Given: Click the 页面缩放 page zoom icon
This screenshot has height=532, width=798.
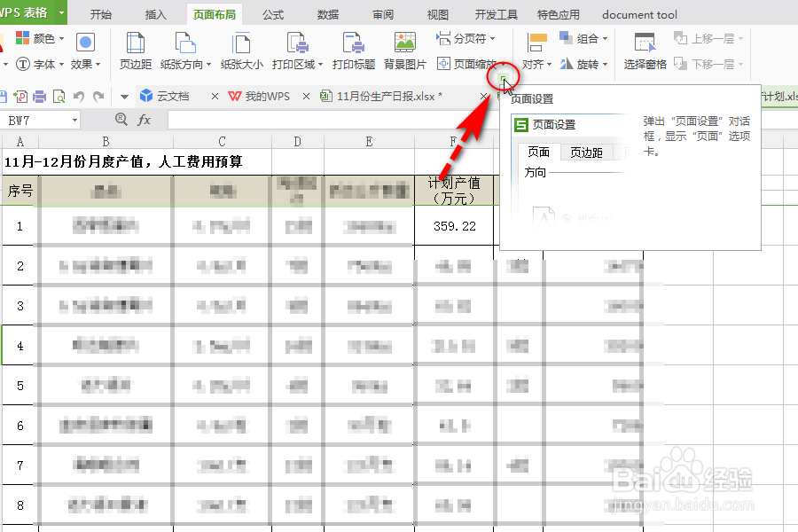Looking at the screenshot, I should pos(443,64).
